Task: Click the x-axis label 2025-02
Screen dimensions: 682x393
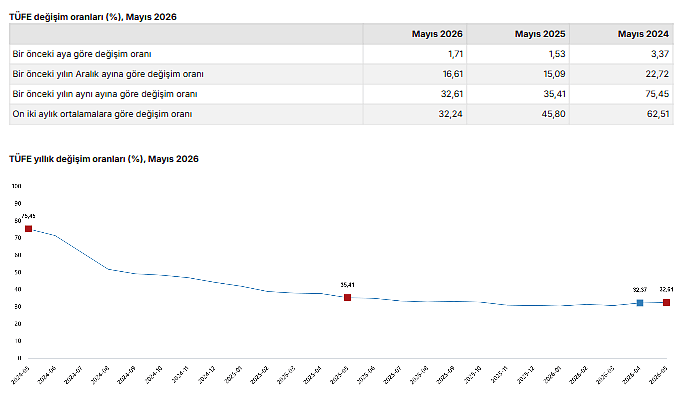Action: click(260, 375)
